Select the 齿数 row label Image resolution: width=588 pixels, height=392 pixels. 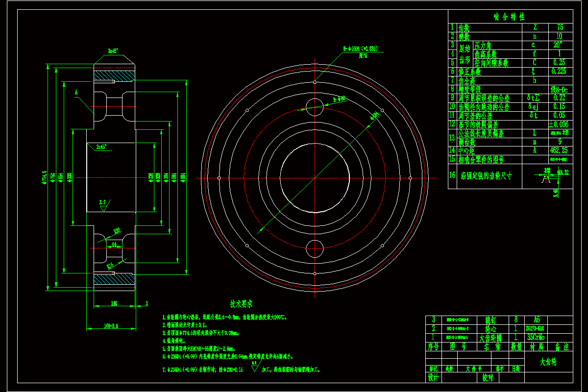464,28
